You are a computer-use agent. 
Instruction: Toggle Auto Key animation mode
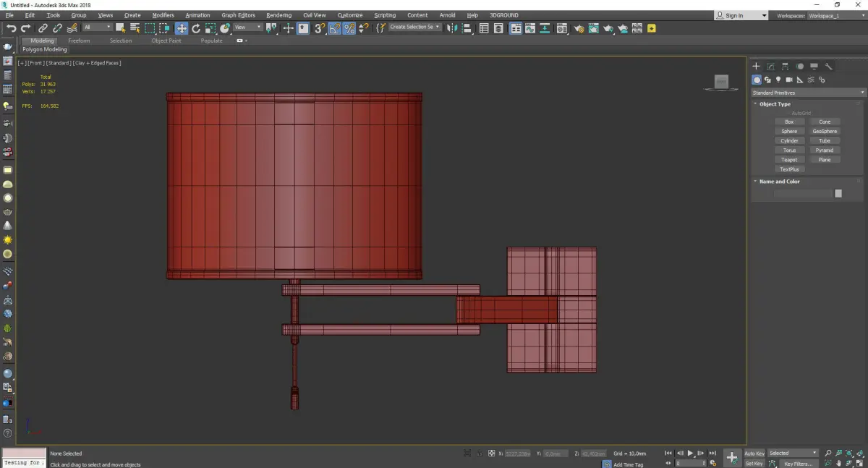754,454
